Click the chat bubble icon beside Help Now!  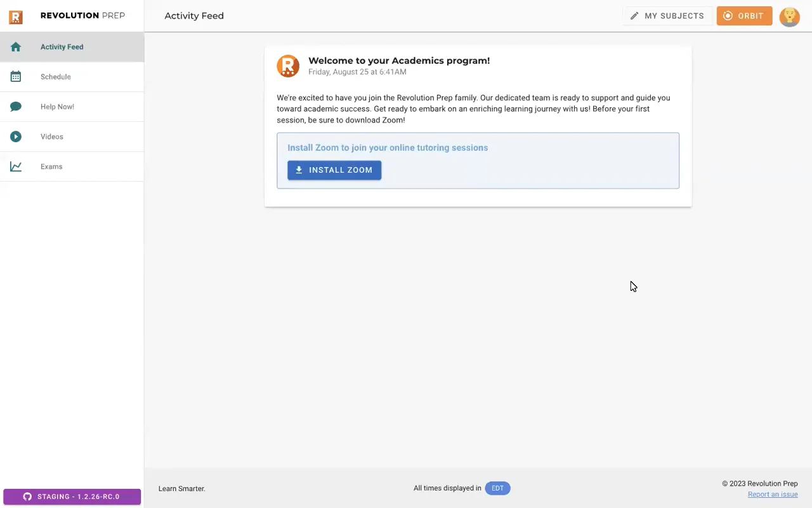pos(16,107)
